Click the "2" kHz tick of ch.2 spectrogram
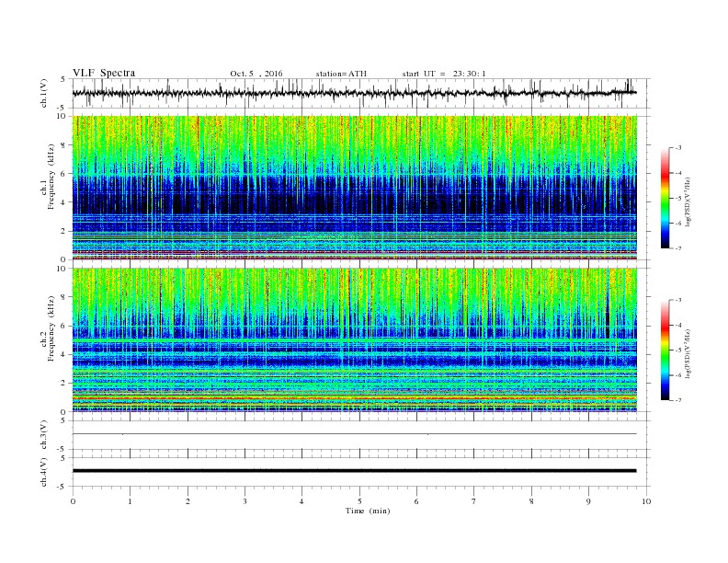Screen dimensions: 728x563 click(63, 384)
